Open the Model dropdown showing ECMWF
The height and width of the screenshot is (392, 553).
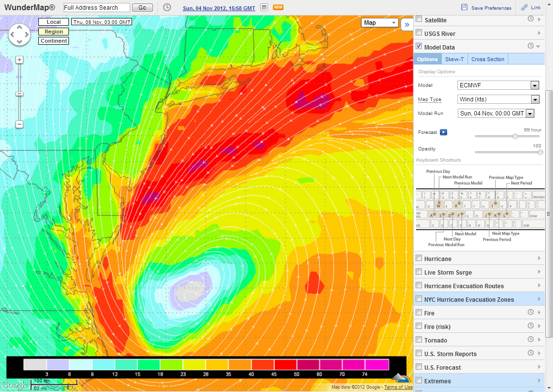(x=498, y=85)
